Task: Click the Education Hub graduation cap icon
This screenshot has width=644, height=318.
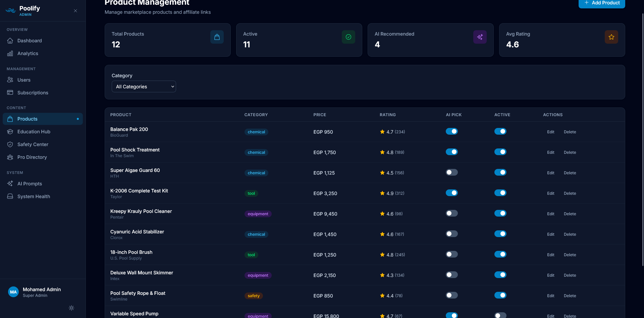Action: point(10,132)
